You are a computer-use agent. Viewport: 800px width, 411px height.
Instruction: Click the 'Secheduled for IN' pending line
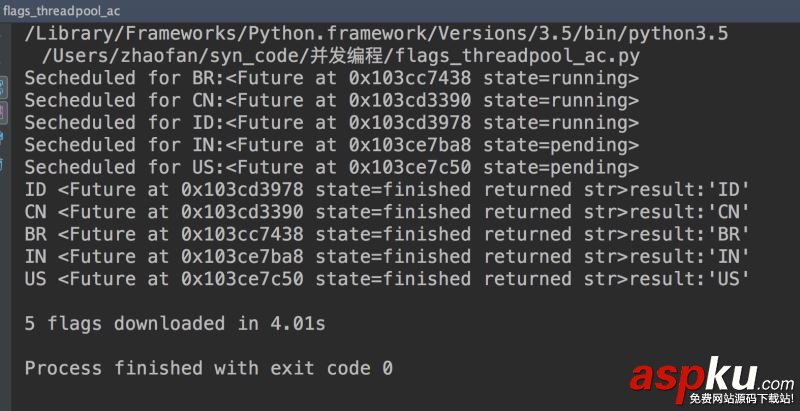(x=331, y=145)
